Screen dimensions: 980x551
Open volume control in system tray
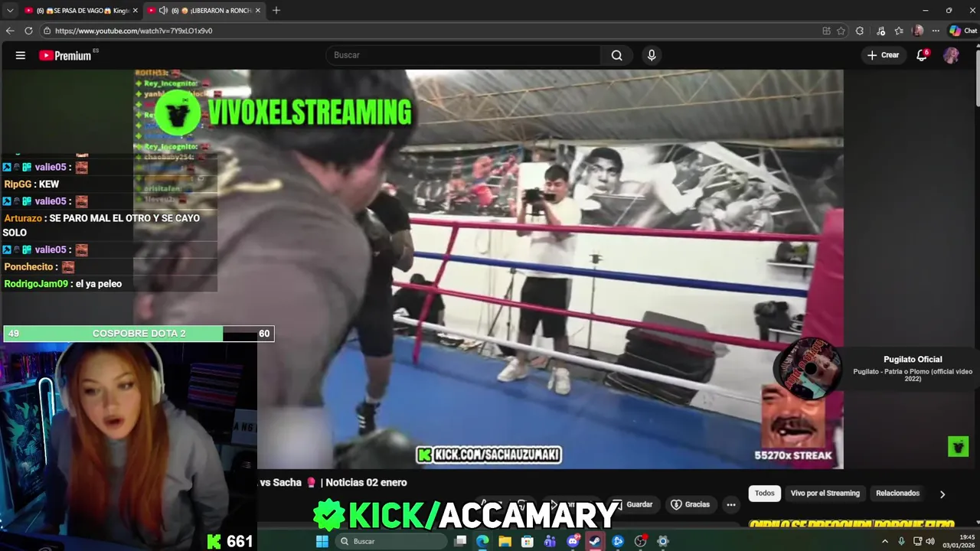point(930,541)
